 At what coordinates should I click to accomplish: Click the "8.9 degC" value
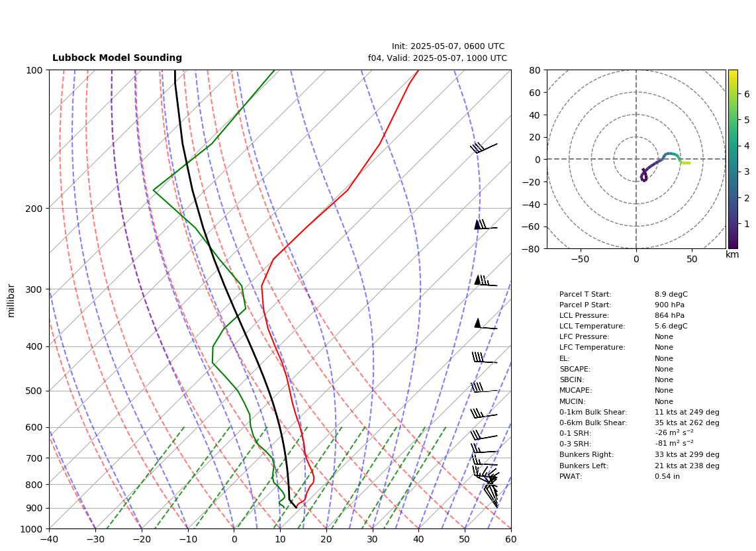pos(671,294)
